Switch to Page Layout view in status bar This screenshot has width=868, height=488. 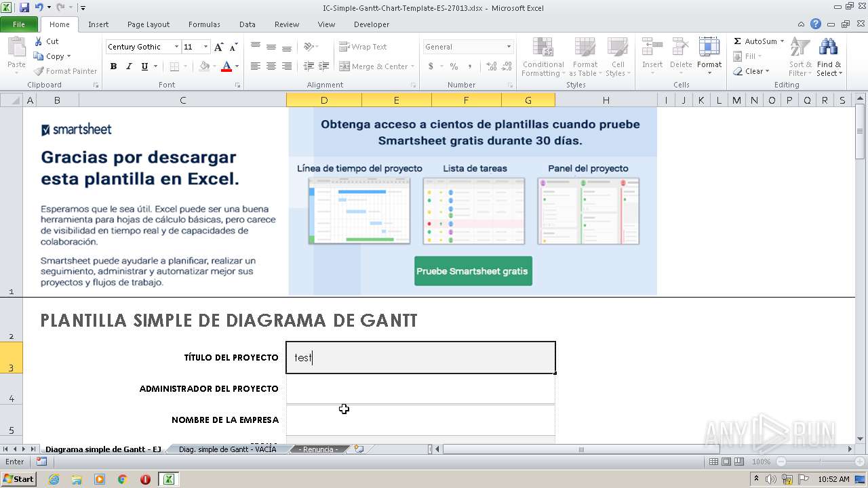tap(726, 462)
